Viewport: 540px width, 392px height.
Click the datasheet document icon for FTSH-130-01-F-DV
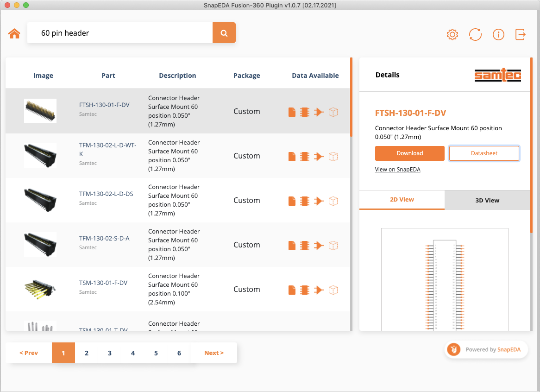coord(292,112)
